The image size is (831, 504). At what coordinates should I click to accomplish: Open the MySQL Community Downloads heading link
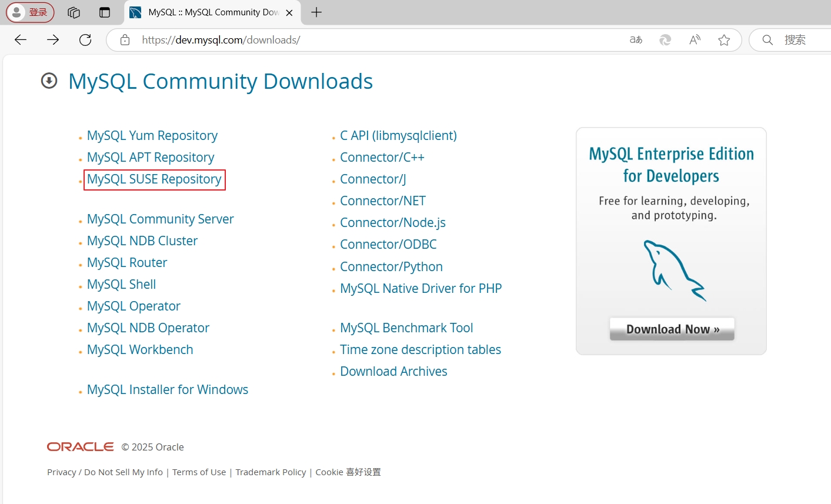[x=221, y=81]
